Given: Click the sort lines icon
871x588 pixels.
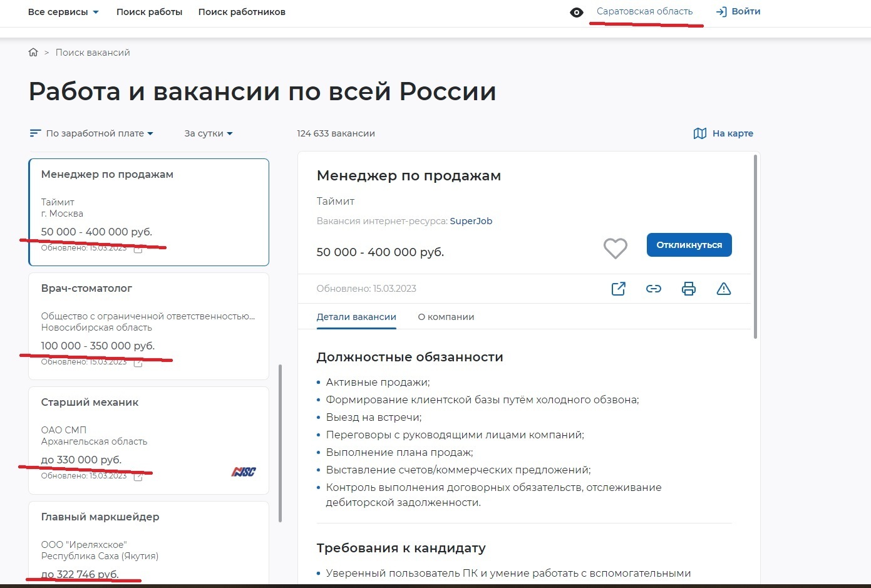Looking at the screenshot, I should point(35,133).
